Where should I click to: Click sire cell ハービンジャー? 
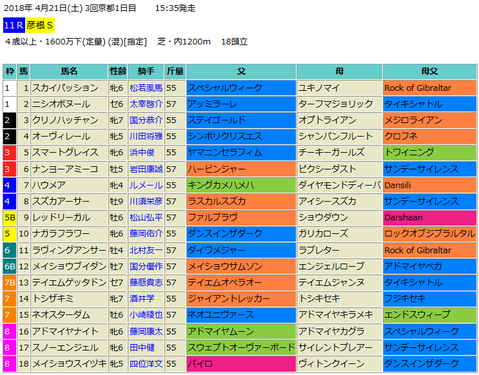[x=241, y=169]
